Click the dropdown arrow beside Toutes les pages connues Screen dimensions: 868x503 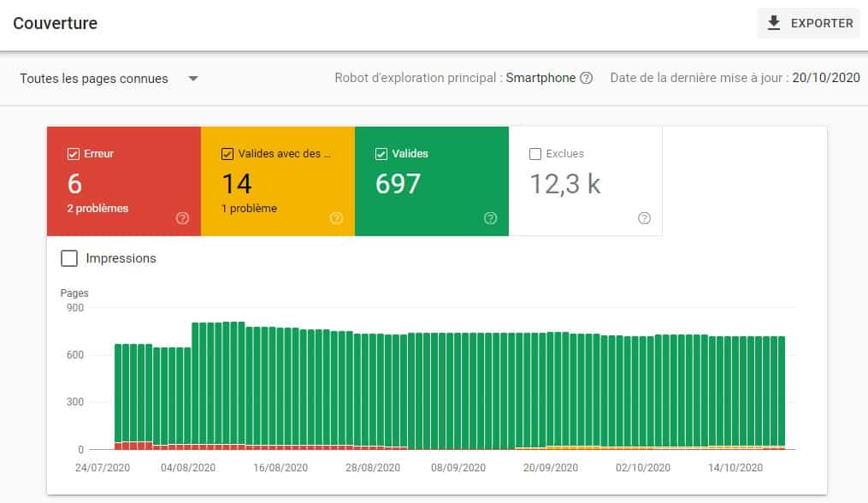point(193,78)
